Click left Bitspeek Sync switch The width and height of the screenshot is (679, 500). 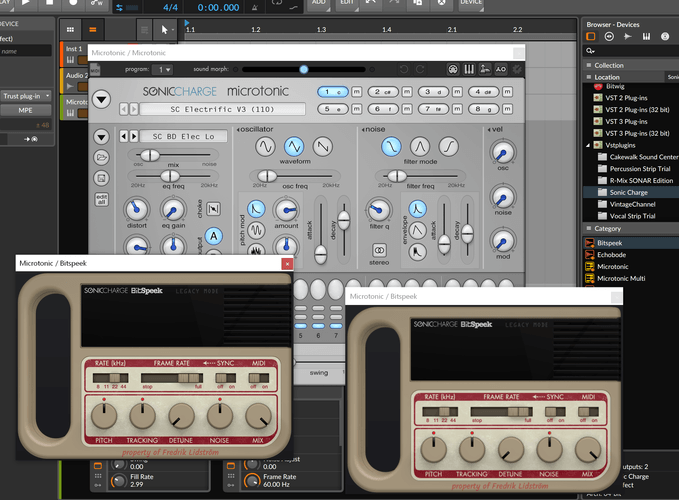tap(226, 378)
